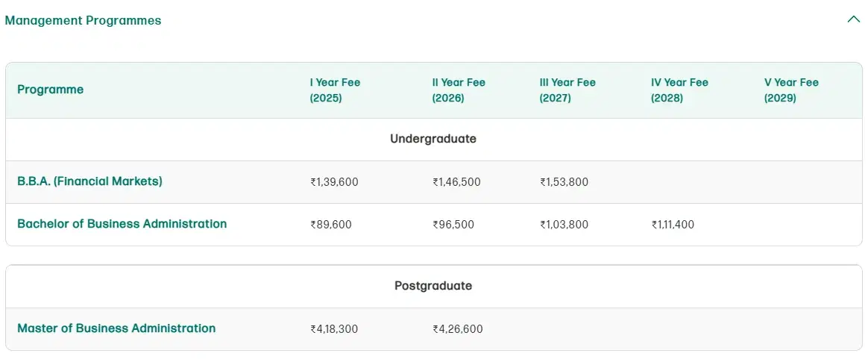Collapse Management Programmes section with chevron
The width and height of the screenshot is (868, 359).
click(854, 20)
